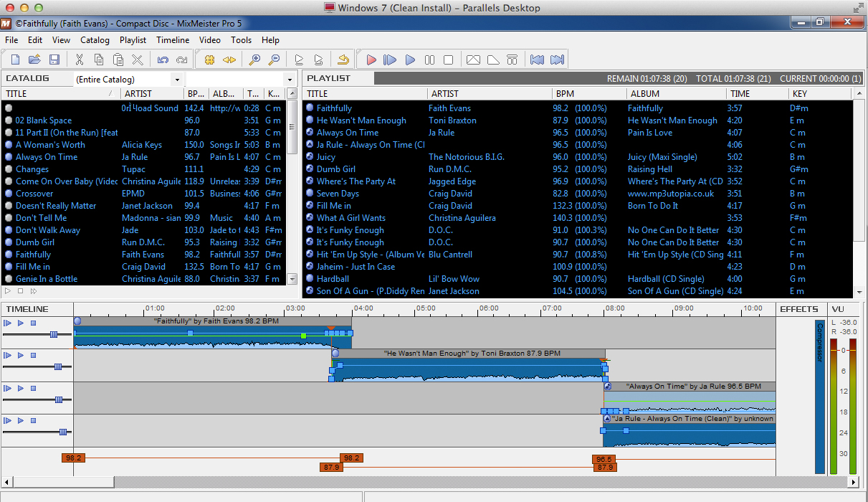Click the Redo arrow icon
Viewport: 868px width, 502px height.
tap(181, 60)
